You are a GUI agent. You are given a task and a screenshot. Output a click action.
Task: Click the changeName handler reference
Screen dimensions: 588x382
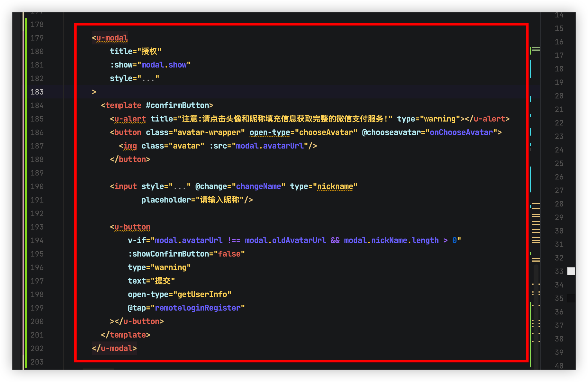tap(258, 186)
